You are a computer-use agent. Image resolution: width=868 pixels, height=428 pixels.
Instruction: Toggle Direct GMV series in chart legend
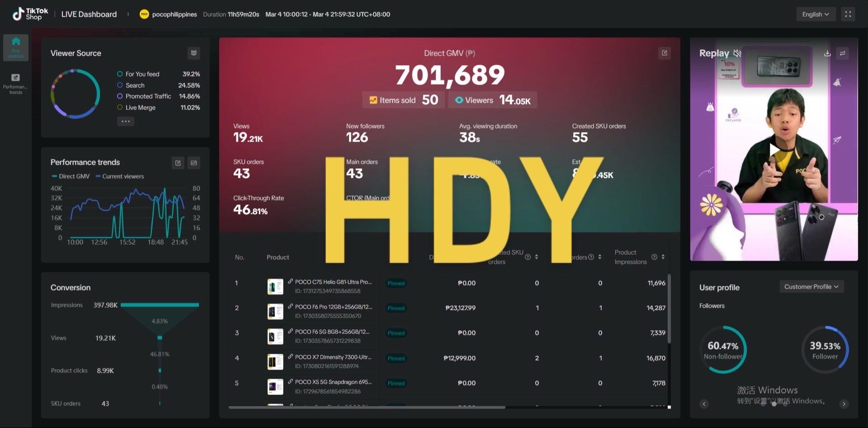(71, 176)
